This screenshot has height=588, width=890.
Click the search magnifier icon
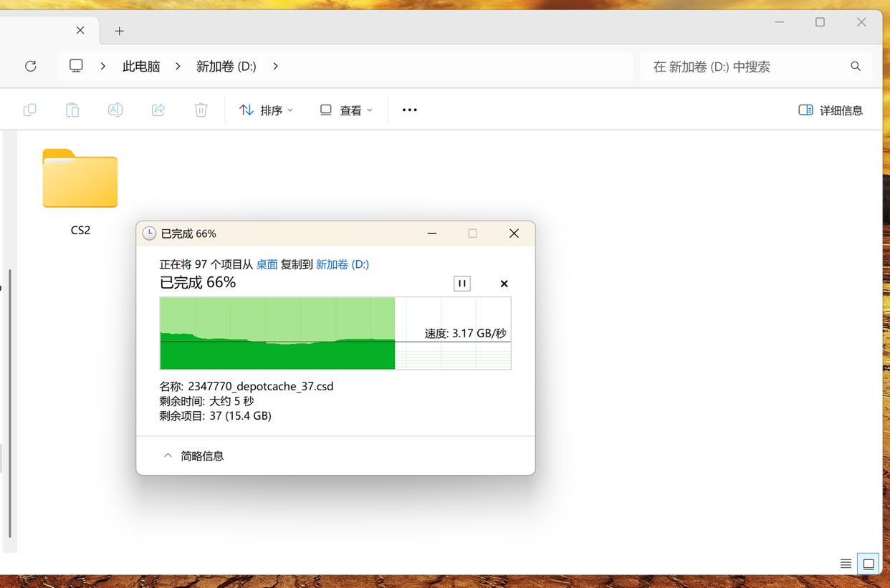(855, 66)
